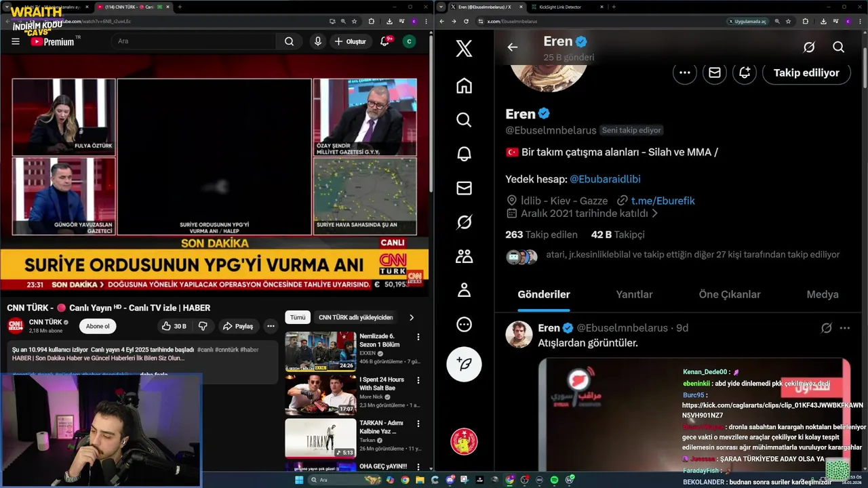This screenshot has height=488, width=868.
Task: Open CNN TÜRK channel avatar
Action: pos(16,326)
